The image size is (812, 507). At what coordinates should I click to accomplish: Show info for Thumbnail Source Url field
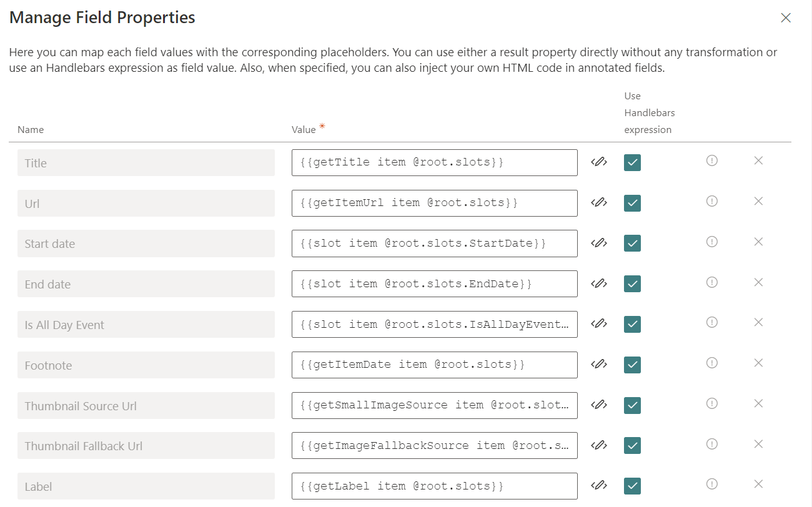pos(711,403)
